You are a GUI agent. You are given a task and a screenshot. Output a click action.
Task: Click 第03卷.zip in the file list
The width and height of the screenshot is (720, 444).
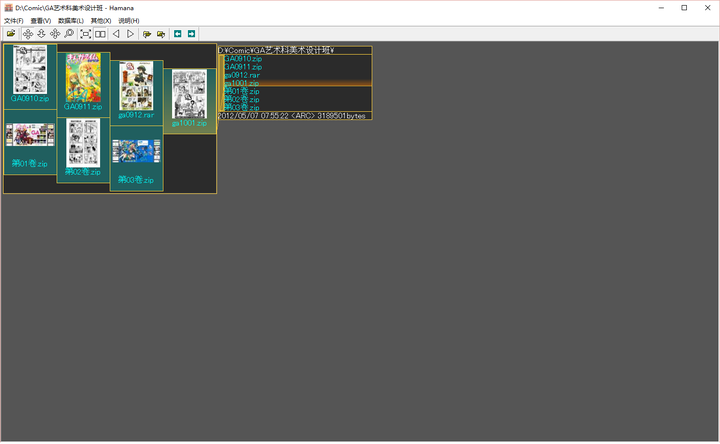pos(242,107)
